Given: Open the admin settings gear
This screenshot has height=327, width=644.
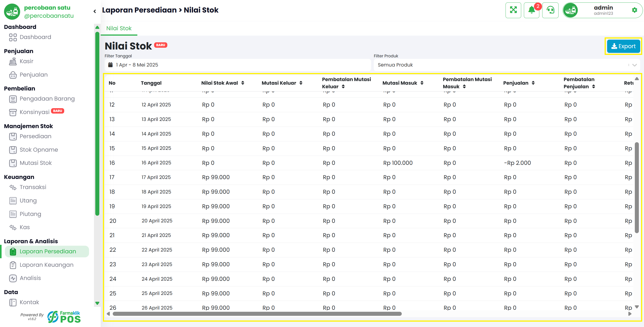Looking at the screenshot, I should (634, 10).
